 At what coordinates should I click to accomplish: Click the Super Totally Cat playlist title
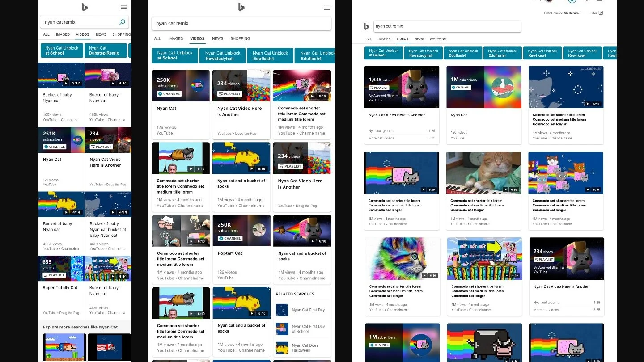coord(60,288)
